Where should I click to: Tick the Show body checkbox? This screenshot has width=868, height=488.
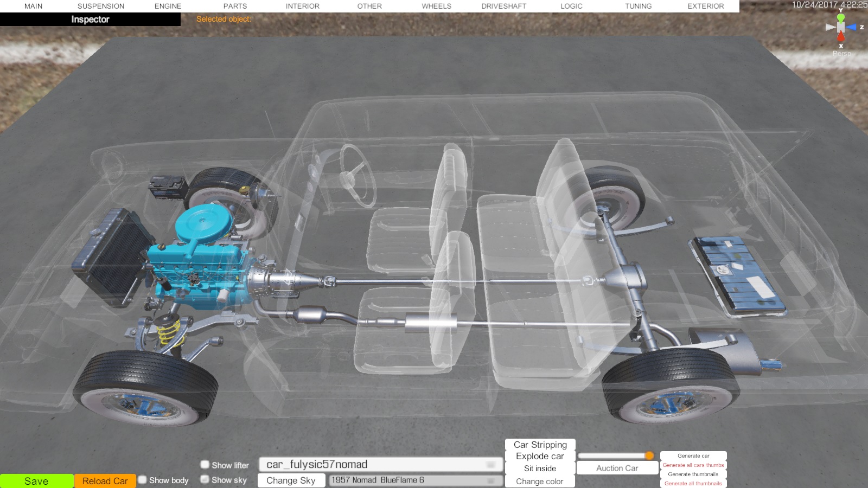click(143, 480)
